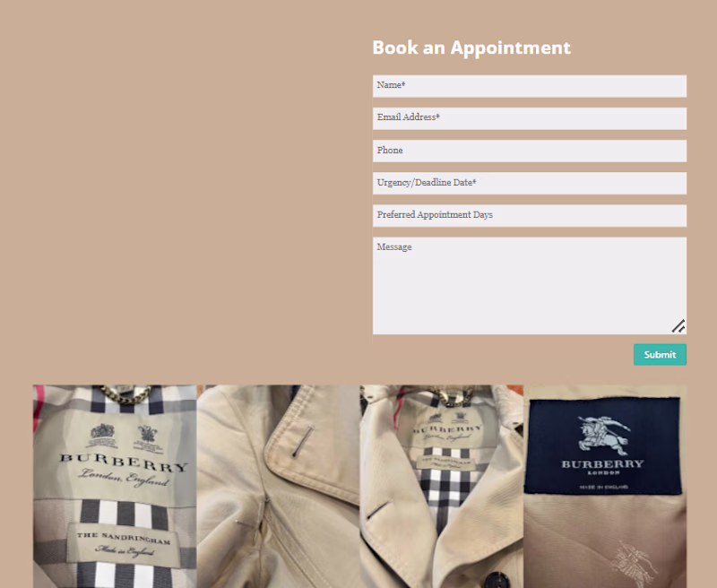Screen dimensions: 717x588
Task: Open the Burberry London England label photo
Action: click(x=115, y=487)
